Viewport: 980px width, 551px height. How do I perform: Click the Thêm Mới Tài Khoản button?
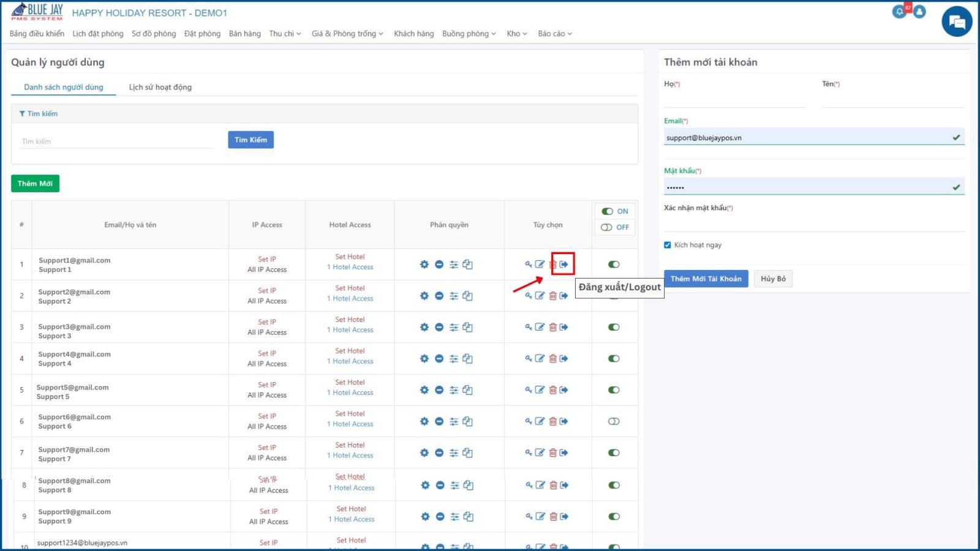(706, 279)
